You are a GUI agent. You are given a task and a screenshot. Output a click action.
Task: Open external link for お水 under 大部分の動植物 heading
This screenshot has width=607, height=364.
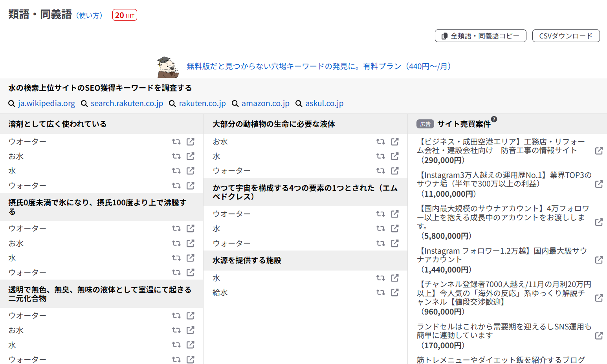[x=394, y=142]
